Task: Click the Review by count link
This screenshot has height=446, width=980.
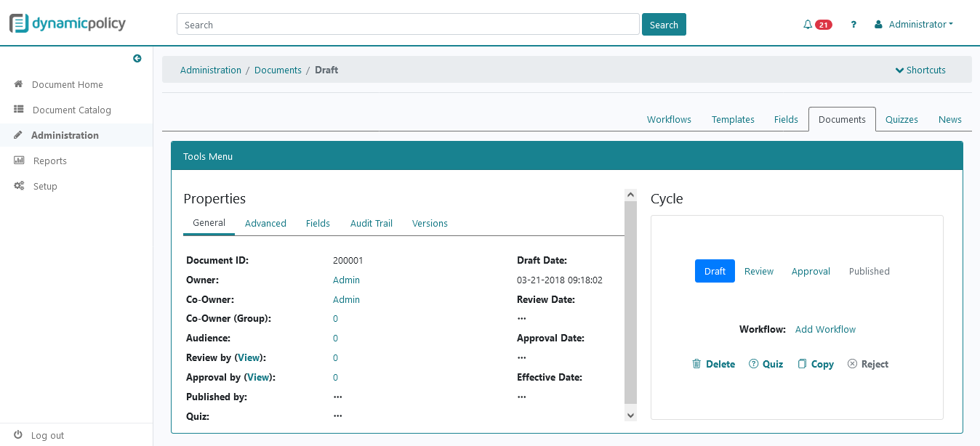Action: click(335, 358)
